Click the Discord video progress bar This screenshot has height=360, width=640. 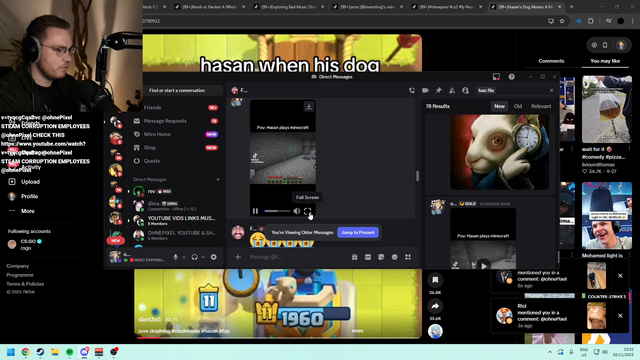tap(277, 211)
